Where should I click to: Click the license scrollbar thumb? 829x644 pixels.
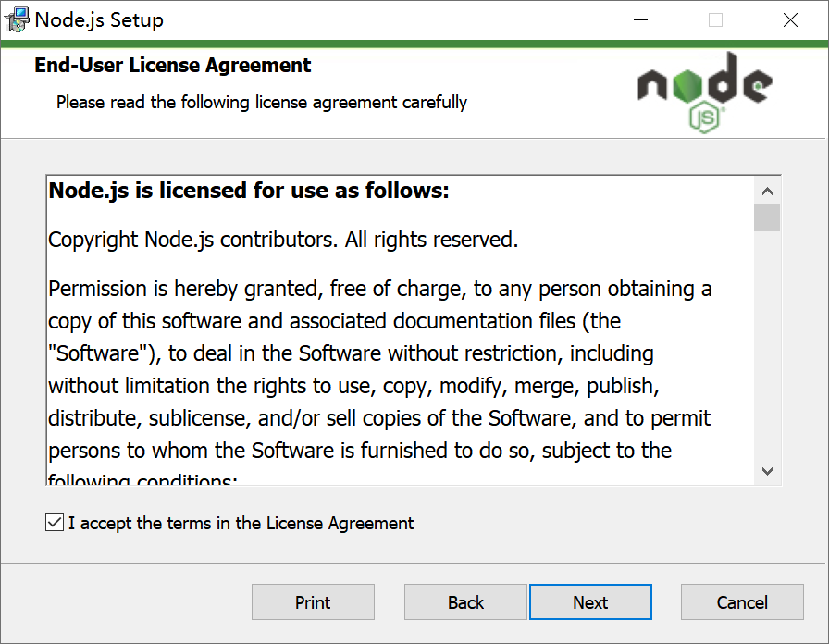[x=767, y=217]
